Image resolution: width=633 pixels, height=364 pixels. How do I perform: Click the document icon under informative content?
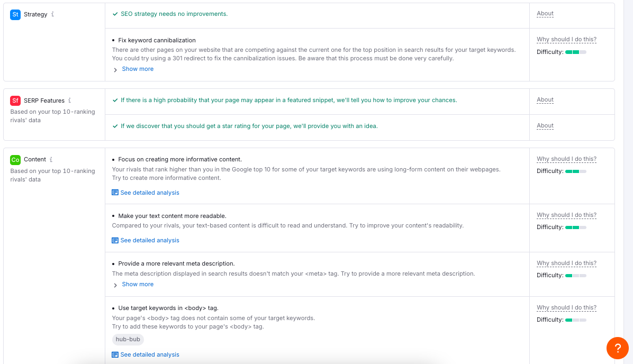coord(115,193)
